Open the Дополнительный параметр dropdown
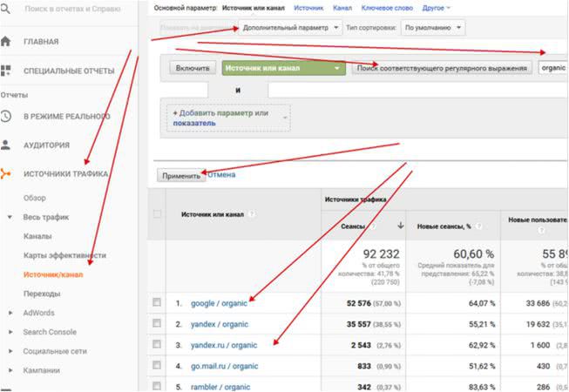 tap(290, 28)
